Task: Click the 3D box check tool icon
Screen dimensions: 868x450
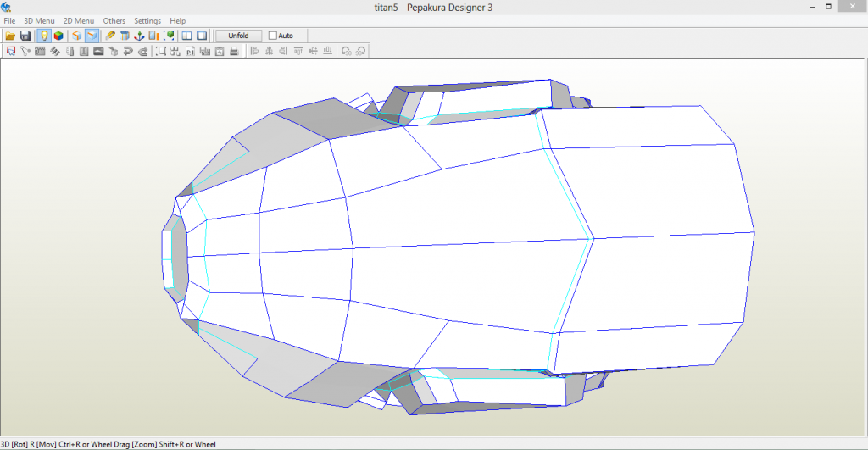Action: [x=114, y=51]
